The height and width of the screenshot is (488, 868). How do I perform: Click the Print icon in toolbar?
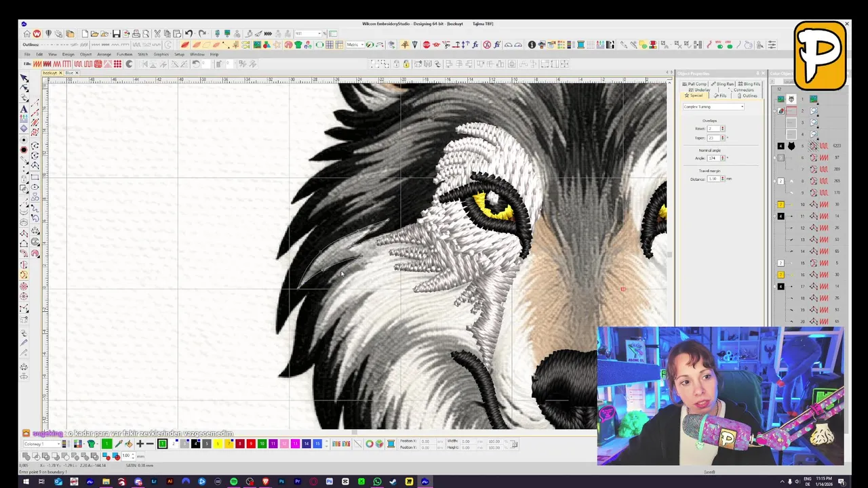[136, 33]
